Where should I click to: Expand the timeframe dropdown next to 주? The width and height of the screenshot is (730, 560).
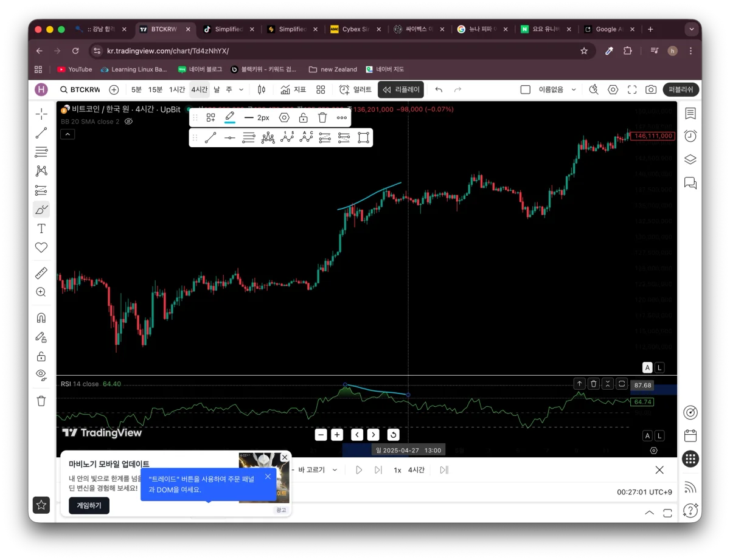[x=240, y=89]
